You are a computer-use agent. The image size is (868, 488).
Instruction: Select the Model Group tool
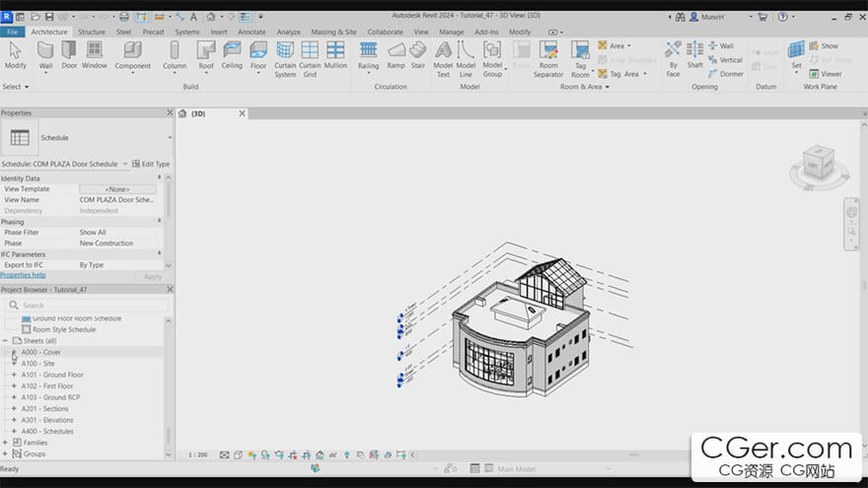click(492, 58)
